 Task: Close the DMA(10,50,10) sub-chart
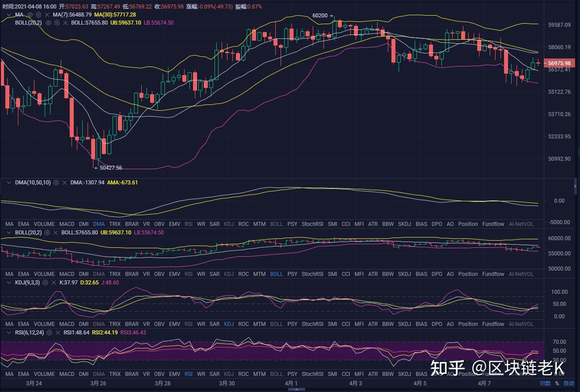click(64, 183)
